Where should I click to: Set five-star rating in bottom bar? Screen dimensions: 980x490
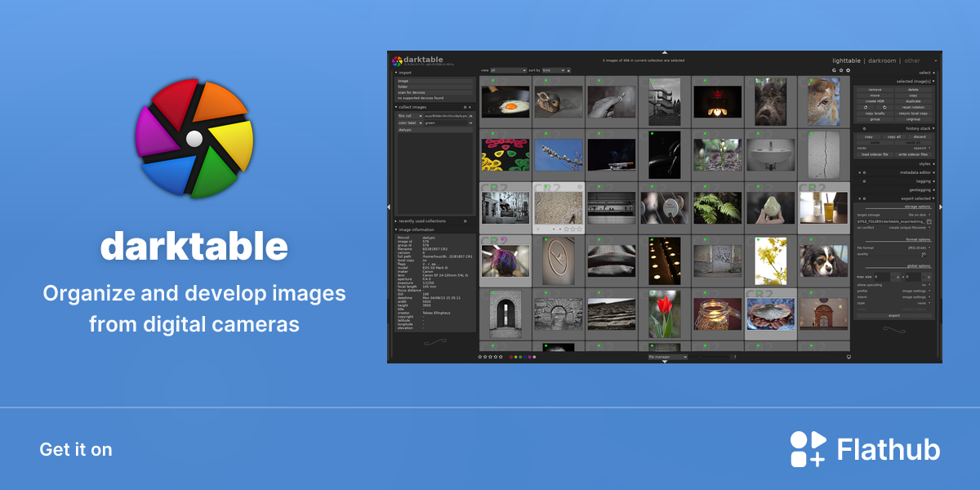coord(501,357)
